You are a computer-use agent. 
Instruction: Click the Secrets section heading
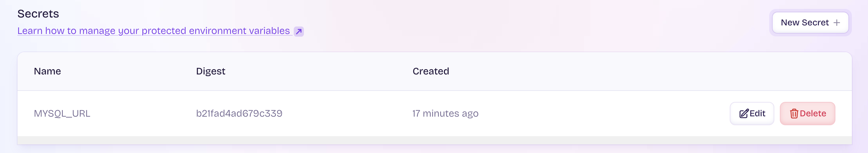(x=38, y=14)
